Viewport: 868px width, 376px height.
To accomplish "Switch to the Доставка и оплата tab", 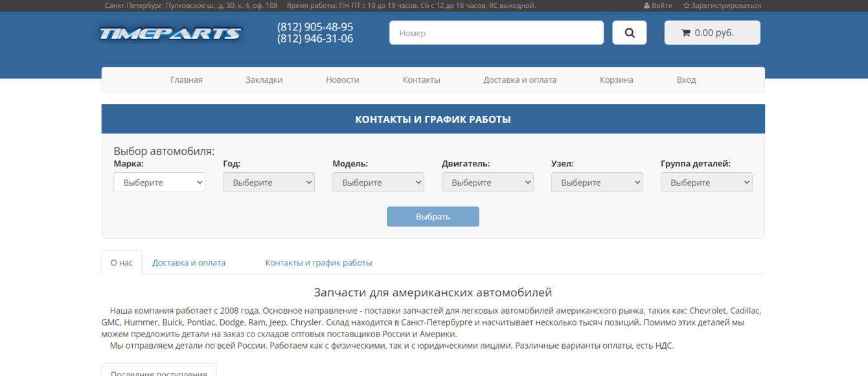I will coord(188,262).
